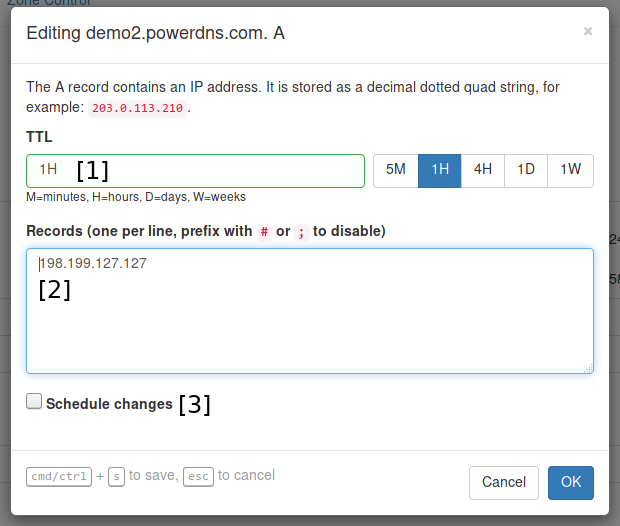Click the '#' disable-prefix symbol
The image size is (620, 526).
coord(264,232)
